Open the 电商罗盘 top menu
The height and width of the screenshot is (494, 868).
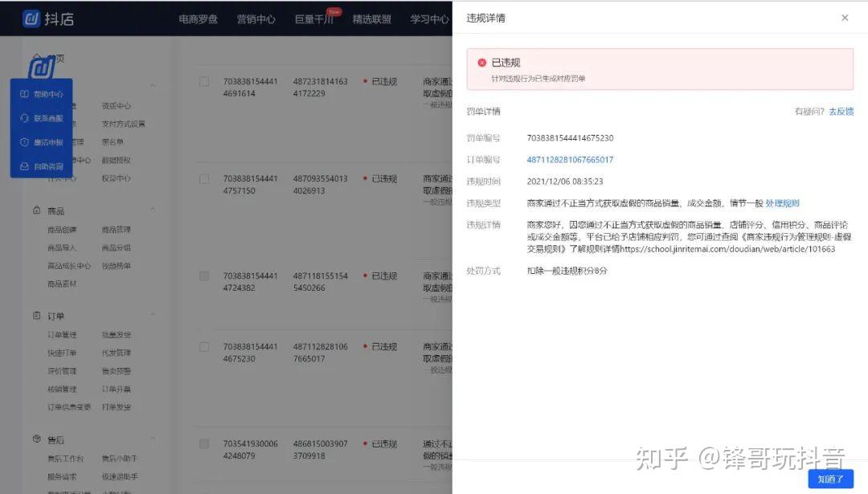pos(199,18)
